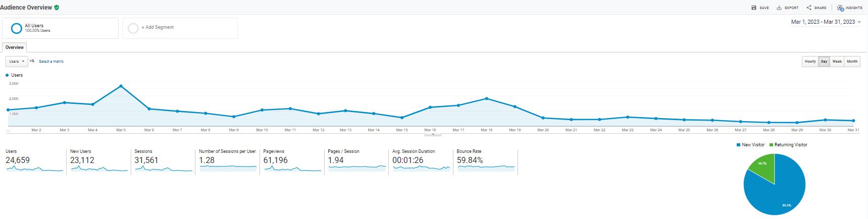Click the INSIGHTS text label
The width and height of the screenshot is (868, 219).
[x=854, y=8]
